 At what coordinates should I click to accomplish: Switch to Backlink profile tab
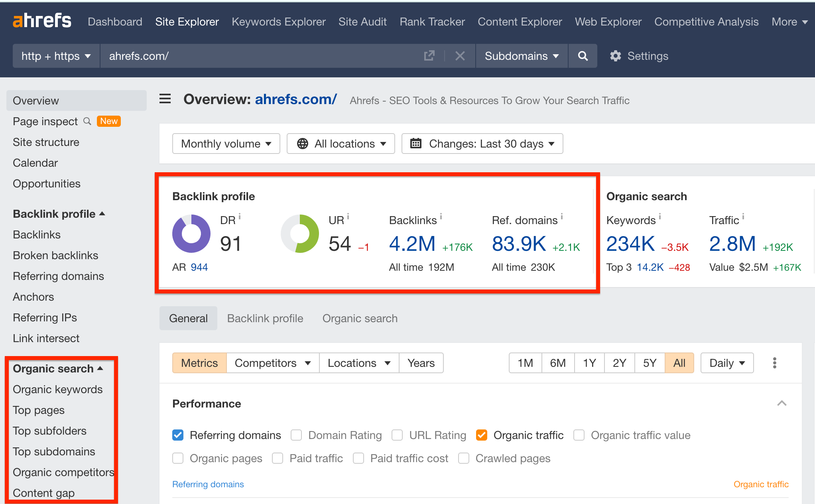pos(265,318)
